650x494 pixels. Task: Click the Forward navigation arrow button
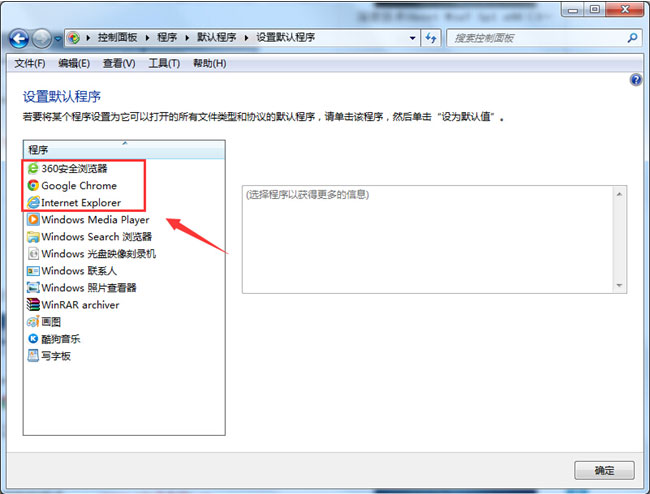point(41,39)
